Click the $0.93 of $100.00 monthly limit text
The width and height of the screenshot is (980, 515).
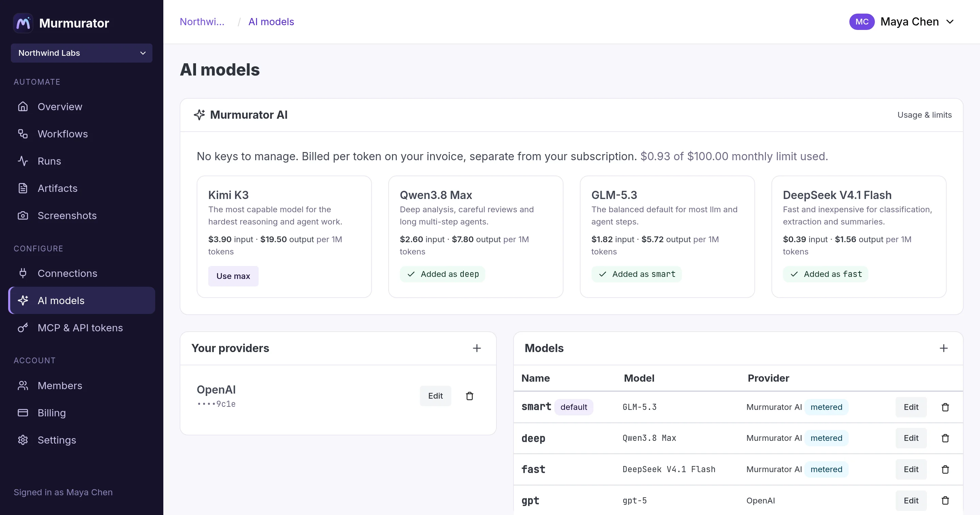click(734, 156)
